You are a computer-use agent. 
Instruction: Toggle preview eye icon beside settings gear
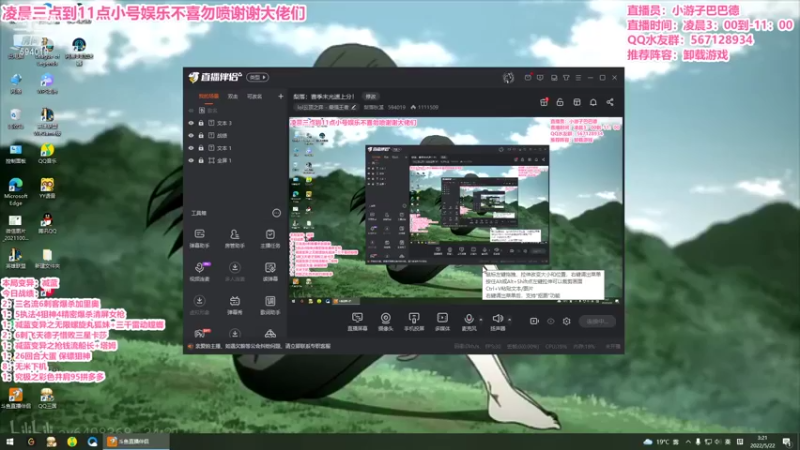point(551,321)
